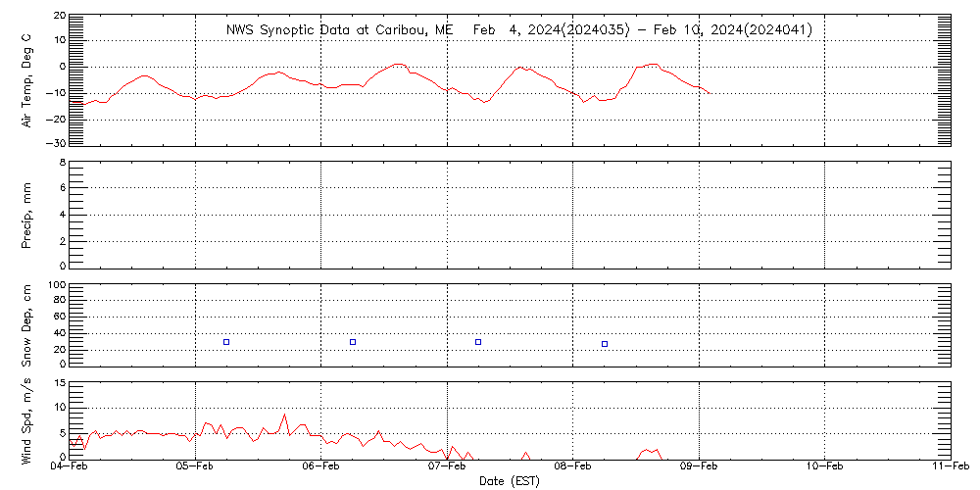Click the '6' tick on the precipitation axis
The width and height of the screenshot is (980, 490).
pyautogui.click(x=63, y=189)
